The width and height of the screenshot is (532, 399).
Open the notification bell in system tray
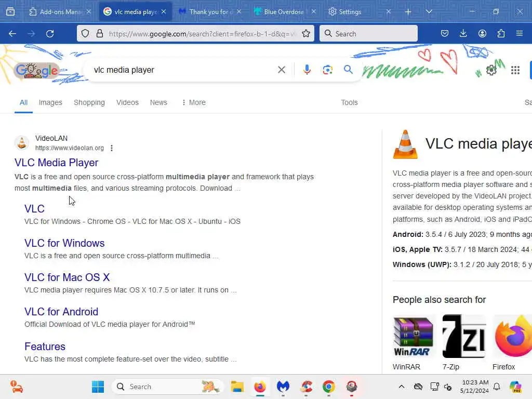coord(497,387)
